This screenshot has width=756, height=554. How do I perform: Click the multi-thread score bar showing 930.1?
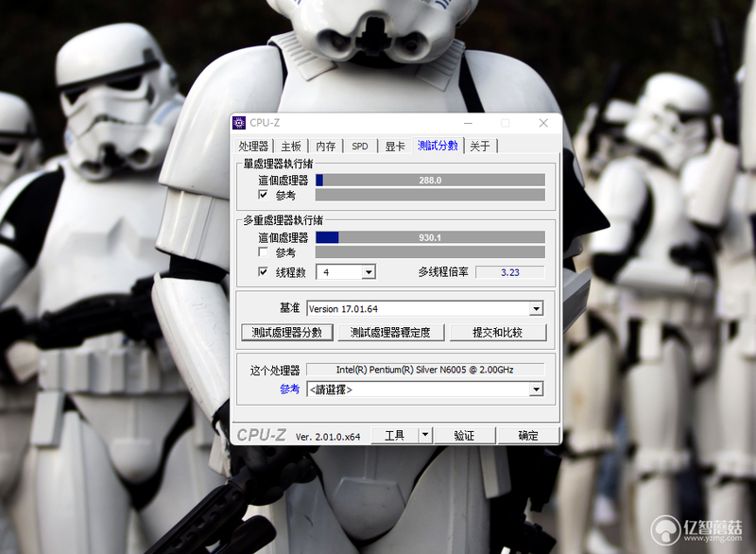[x=430, y=237]
